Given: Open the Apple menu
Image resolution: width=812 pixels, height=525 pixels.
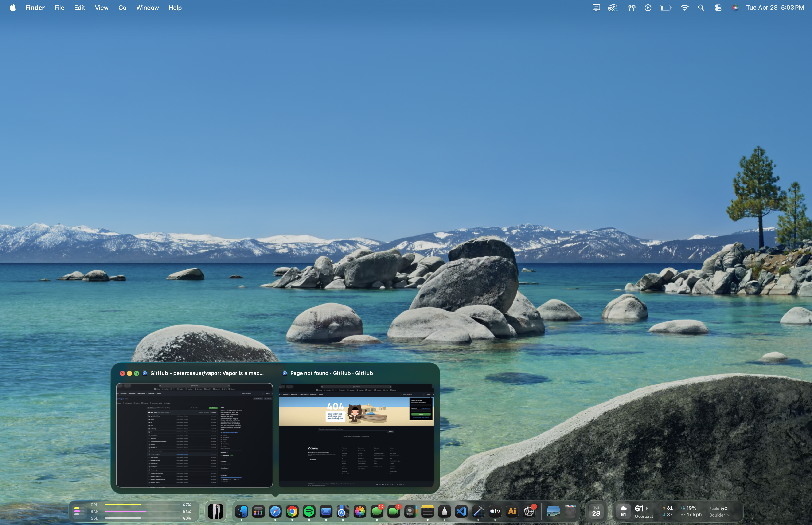Looking at the screenshot, I should click(x=13, y=8).
